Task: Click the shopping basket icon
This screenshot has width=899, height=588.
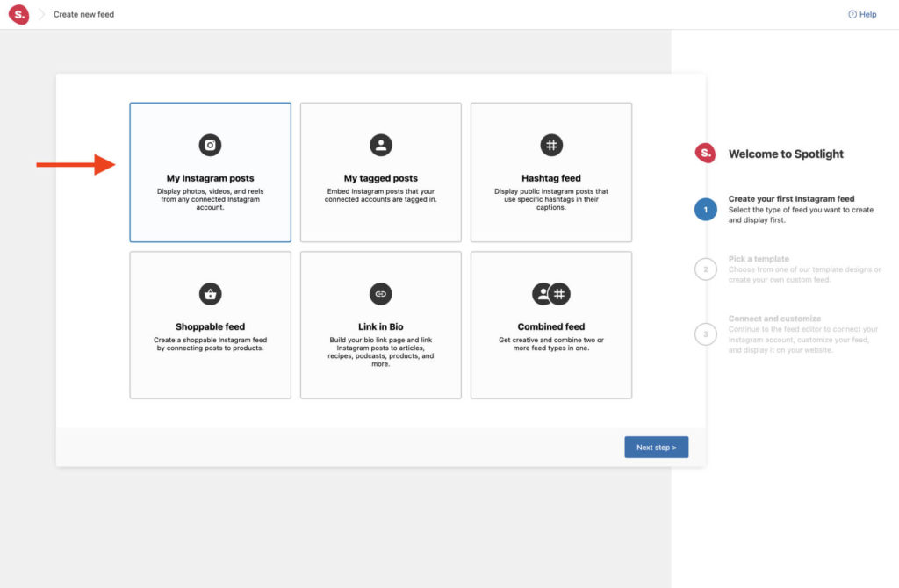Action: click(x=211, y=294)
